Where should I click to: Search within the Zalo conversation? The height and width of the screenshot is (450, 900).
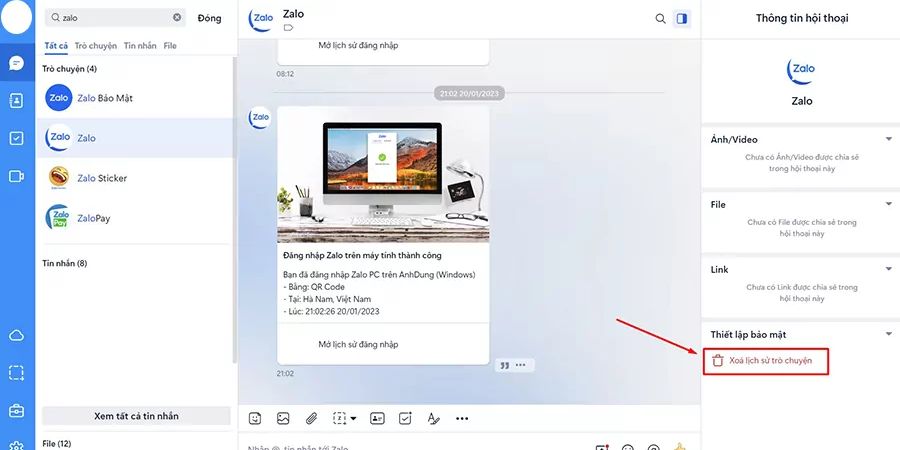[x=661, y=19]
